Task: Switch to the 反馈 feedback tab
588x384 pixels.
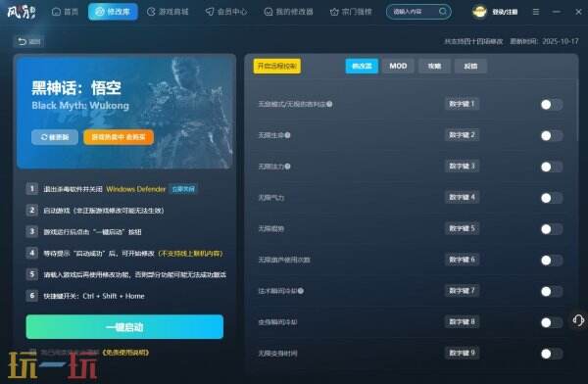Action: (x=470, y=66)
